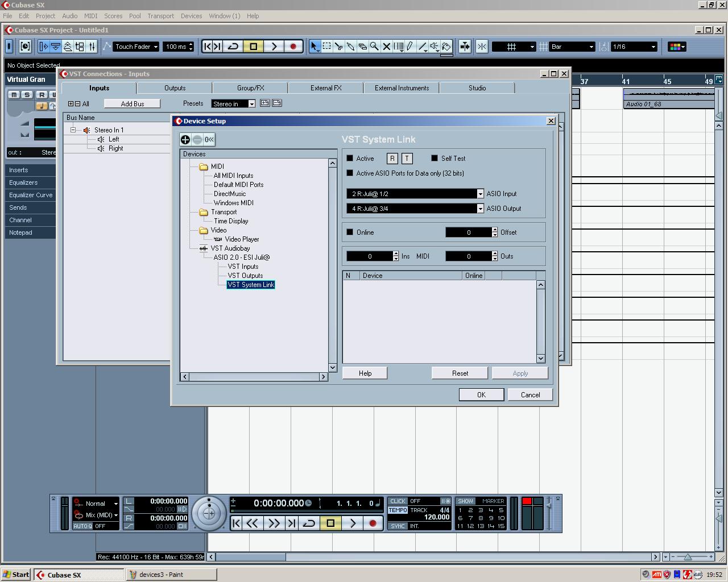This screenshot has height=582, width=728.
Task: Click the Help button in Device Setup
Action: pyautogui.click(x=365, y=373)
